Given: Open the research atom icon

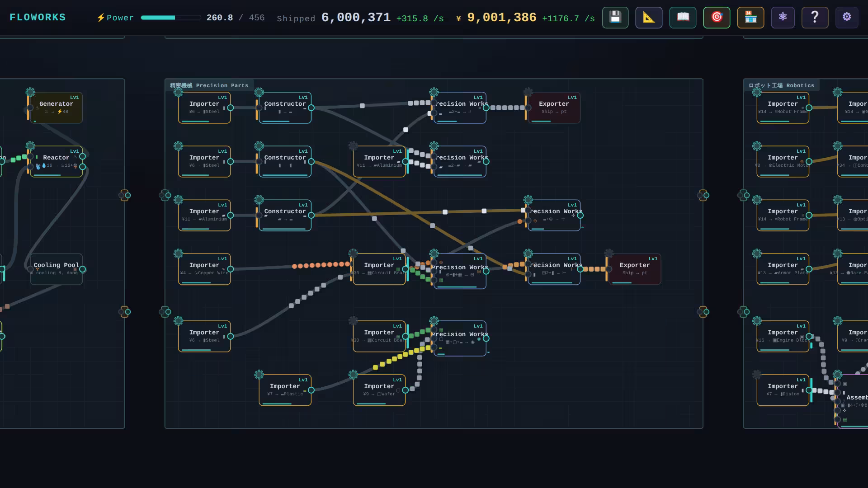Looking at the screenshot, I should tap(783, 18).
